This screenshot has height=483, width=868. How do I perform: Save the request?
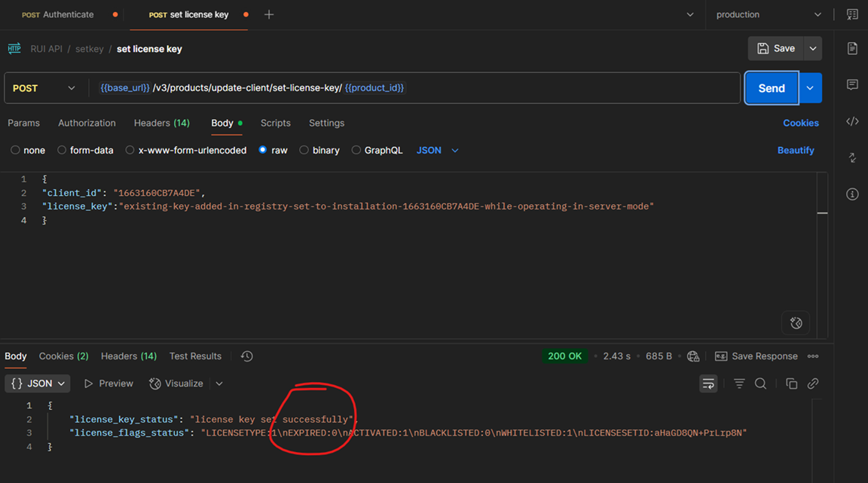coord(776,49)
